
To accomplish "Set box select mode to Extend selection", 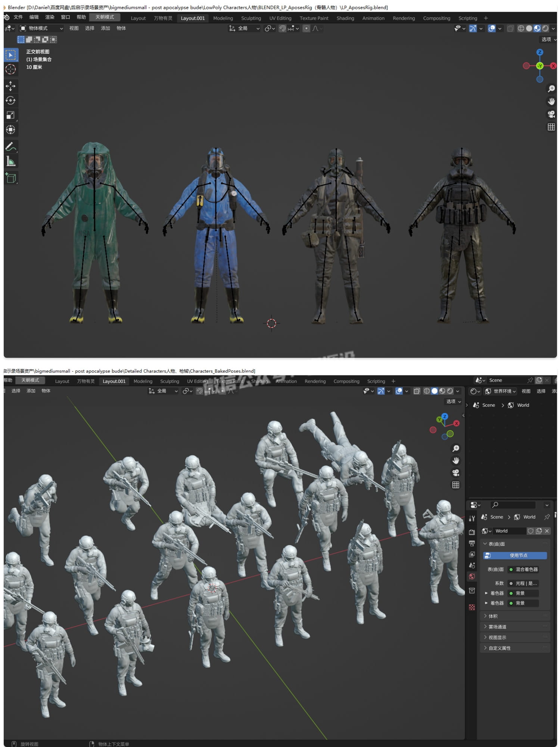I will pos(29,39).
